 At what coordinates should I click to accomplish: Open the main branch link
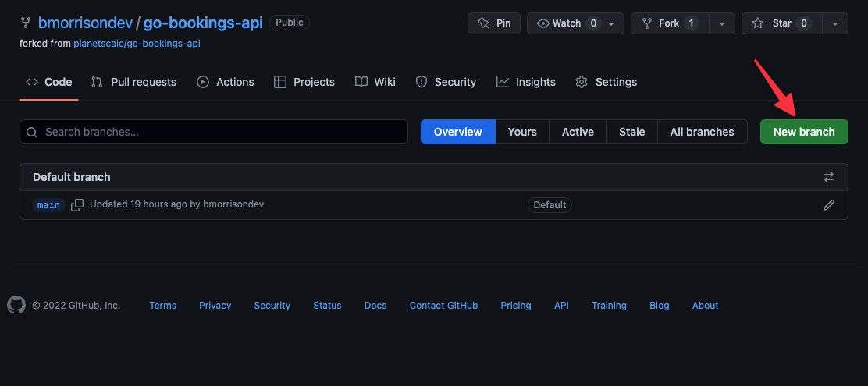pyautogui.click(x=48, y=205)
